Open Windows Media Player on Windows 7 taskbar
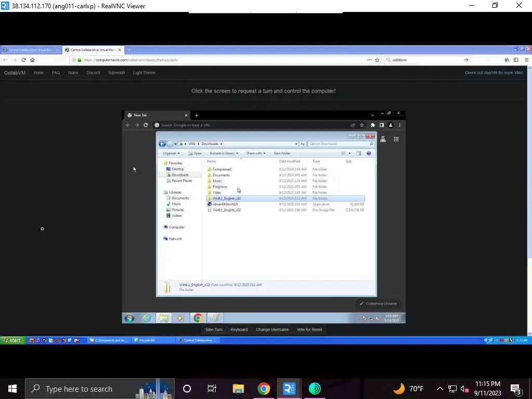The image size is (532, 399). (180, 318)
